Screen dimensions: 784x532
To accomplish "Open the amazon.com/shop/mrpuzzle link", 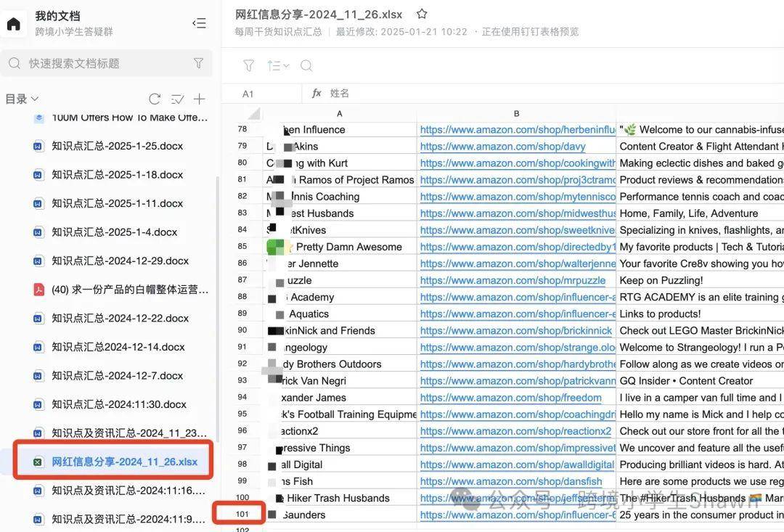I will [513, 280].
